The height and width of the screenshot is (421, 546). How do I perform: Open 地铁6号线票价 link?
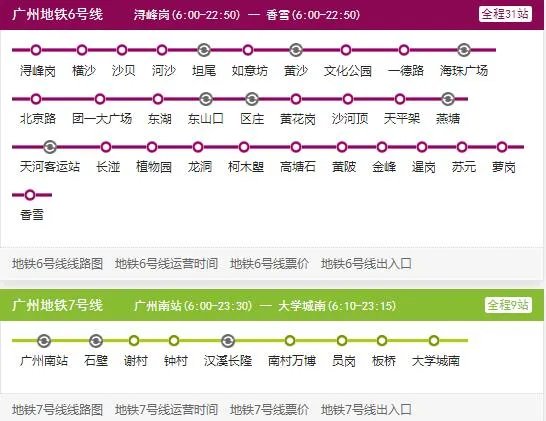coord(269,264)
